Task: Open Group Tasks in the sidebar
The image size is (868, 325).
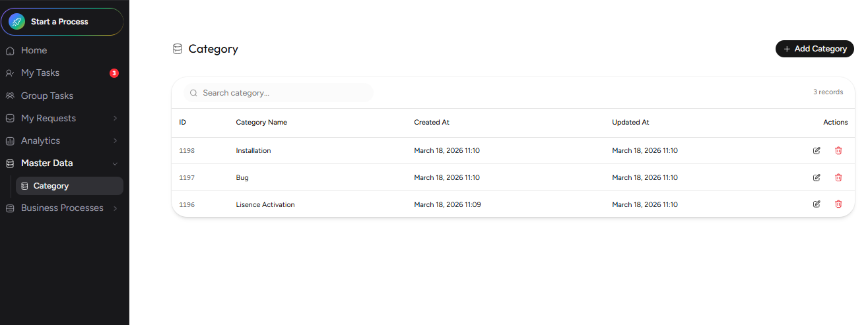Action: coord(47,96)
